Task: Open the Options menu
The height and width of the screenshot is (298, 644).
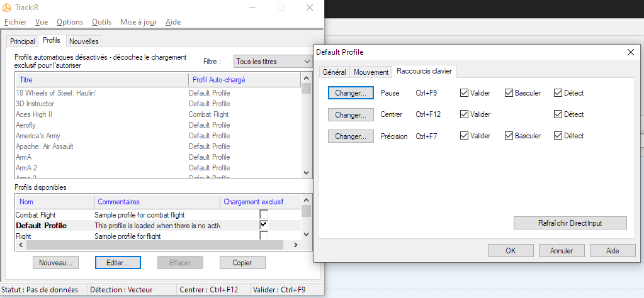Action: tap(70, 22)
